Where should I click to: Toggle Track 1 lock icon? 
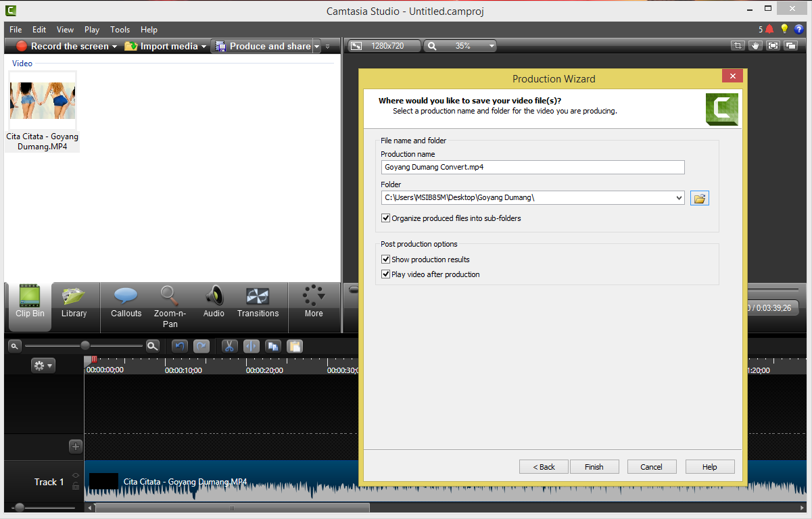point(76,486)
